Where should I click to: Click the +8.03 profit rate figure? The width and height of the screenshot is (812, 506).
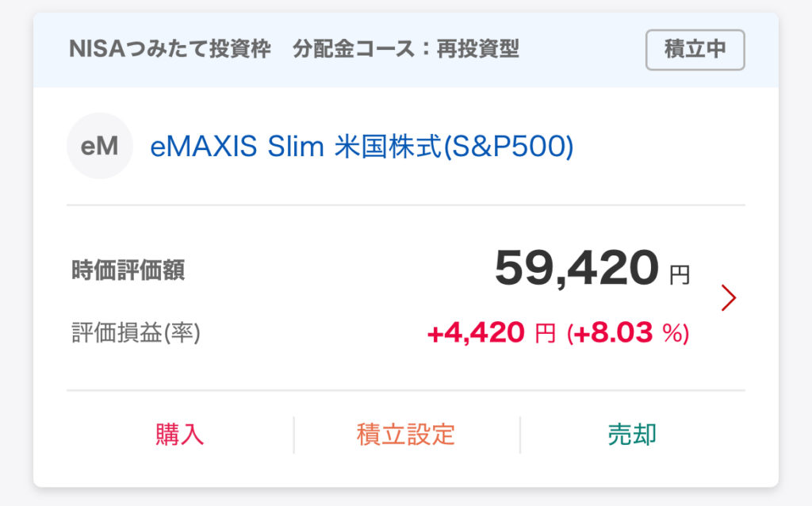(x=615, y=334)
